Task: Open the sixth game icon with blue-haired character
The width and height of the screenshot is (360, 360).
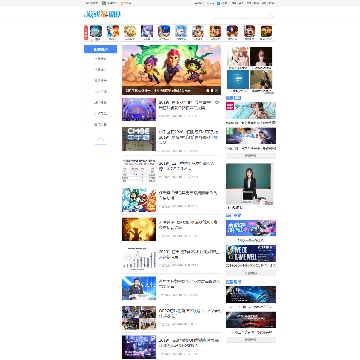Action: (x=181, y=31)
